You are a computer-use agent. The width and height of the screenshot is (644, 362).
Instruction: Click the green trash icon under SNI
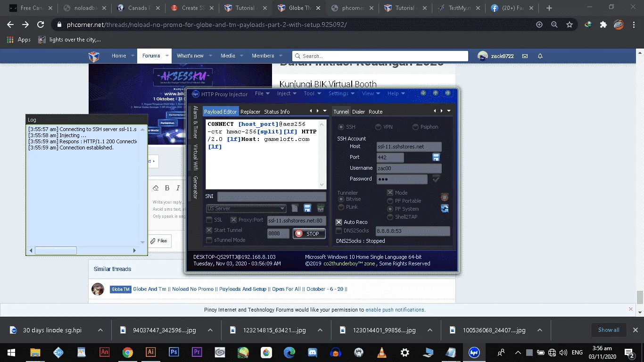click(321, 208)
